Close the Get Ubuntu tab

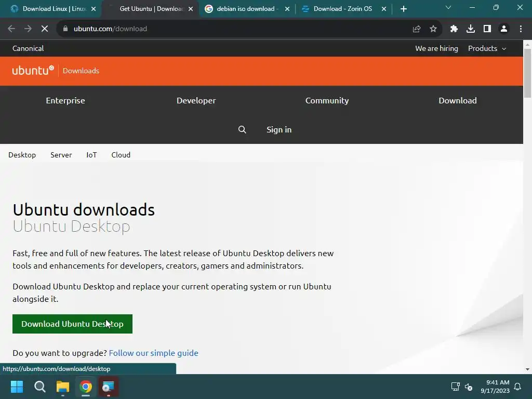(x=191, y=9)
